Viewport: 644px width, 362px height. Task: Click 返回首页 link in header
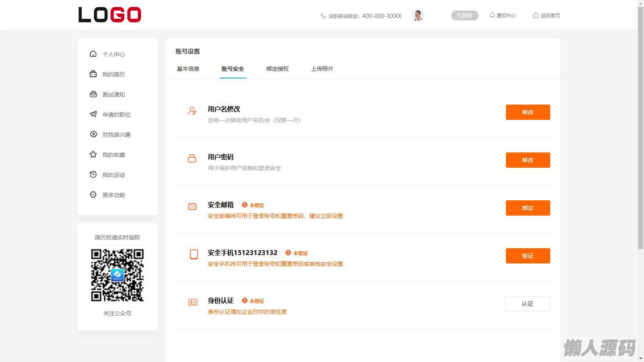pyautogui.click(x=546, y=15)
